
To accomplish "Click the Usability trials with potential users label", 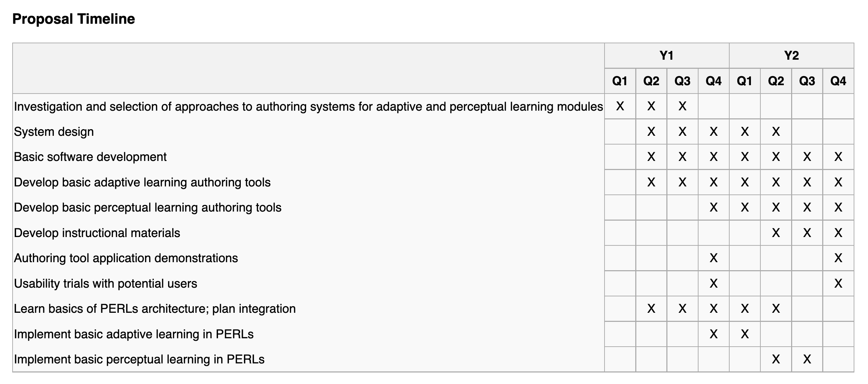I will coord(105,283).
